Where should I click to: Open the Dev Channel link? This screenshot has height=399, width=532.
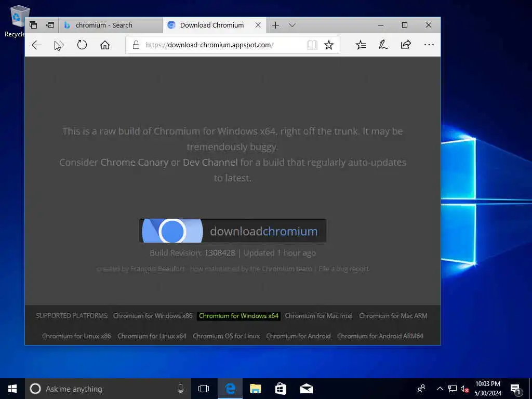[x=210, y=163]
